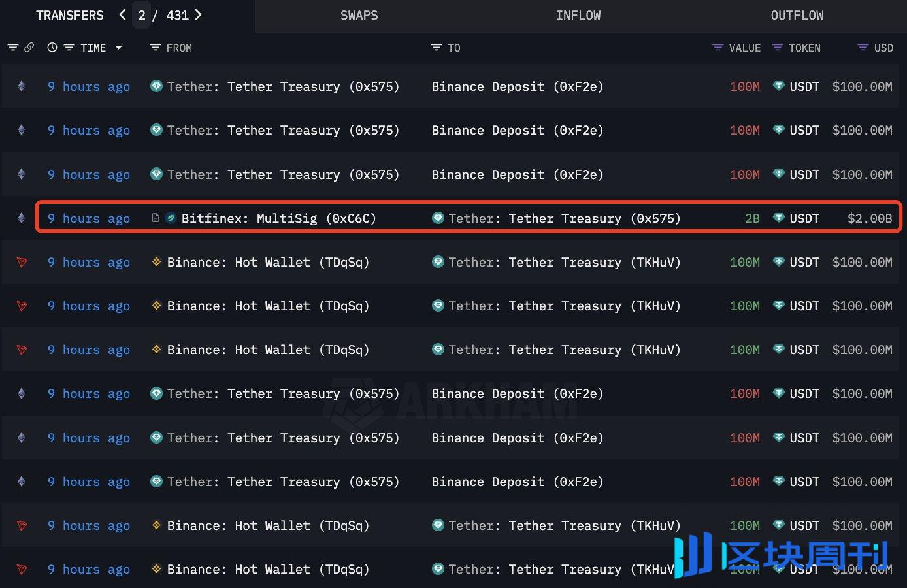Viewport: 907px width, 588px height.
Task: Click the Tether logo on the first transfer row
Action: [156, 86]
